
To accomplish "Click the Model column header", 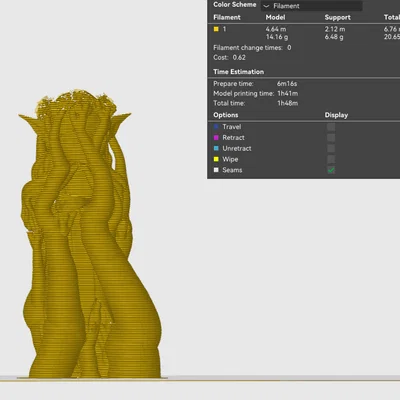I will (x=275, y=17).
